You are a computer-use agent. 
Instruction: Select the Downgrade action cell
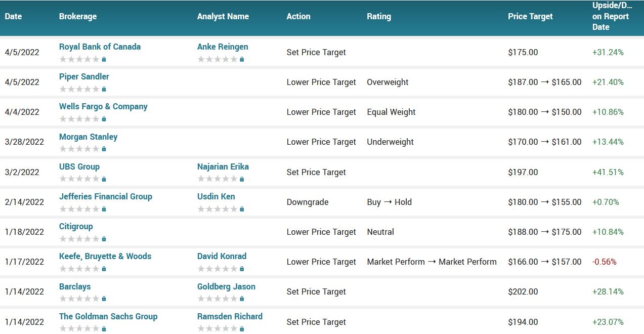click(308, 202)
